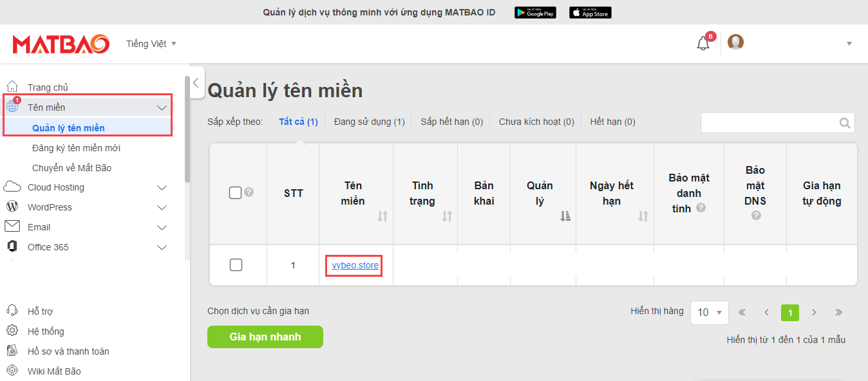Expand the user account dropdown arrow
This screenshot has height=381, width=868.
(849, 44)
